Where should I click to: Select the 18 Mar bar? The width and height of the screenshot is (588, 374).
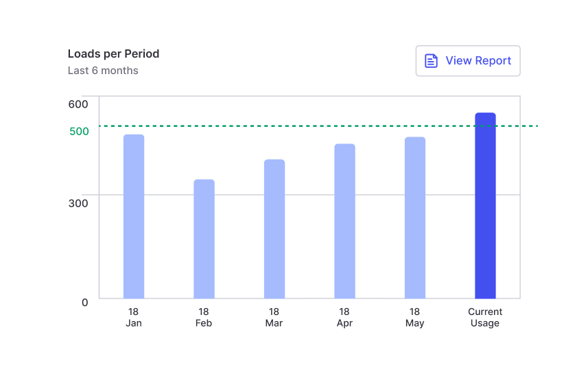click(274, 229)
